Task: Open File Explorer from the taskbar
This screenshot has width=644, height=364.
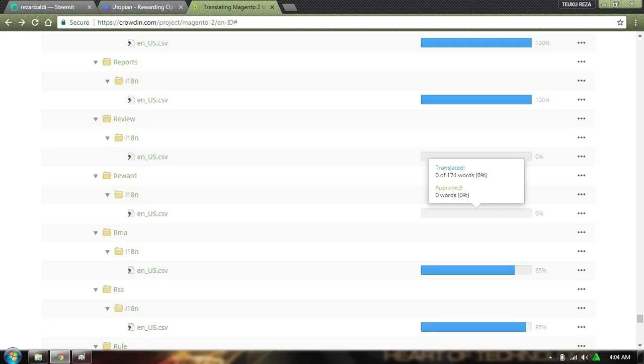Action: 38,357
